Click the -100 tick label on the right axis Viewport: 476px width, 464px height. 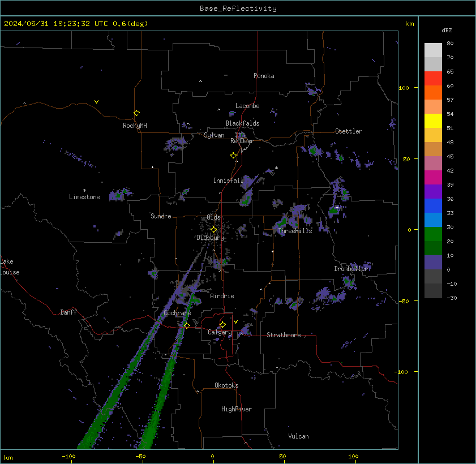coord(401,372)
